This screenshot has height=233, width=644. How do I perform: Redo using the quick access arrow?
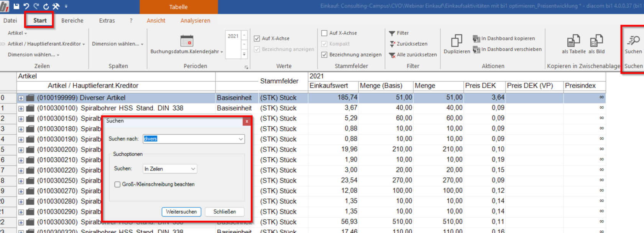[x=36, y=6]
